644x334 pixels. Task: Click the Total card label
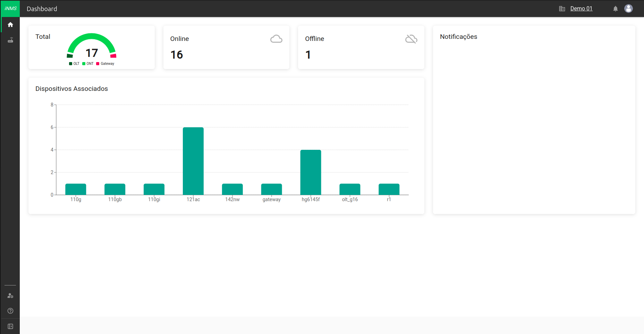coord(43,37)
